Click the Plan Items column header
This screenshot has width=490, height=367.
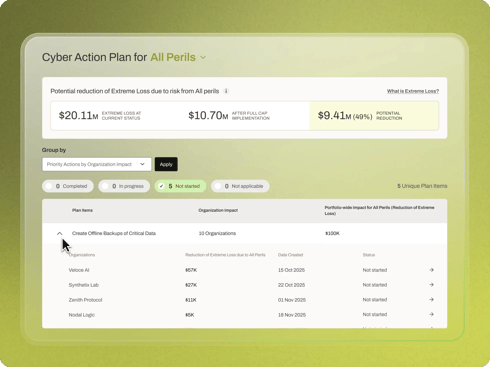point(82,210)
